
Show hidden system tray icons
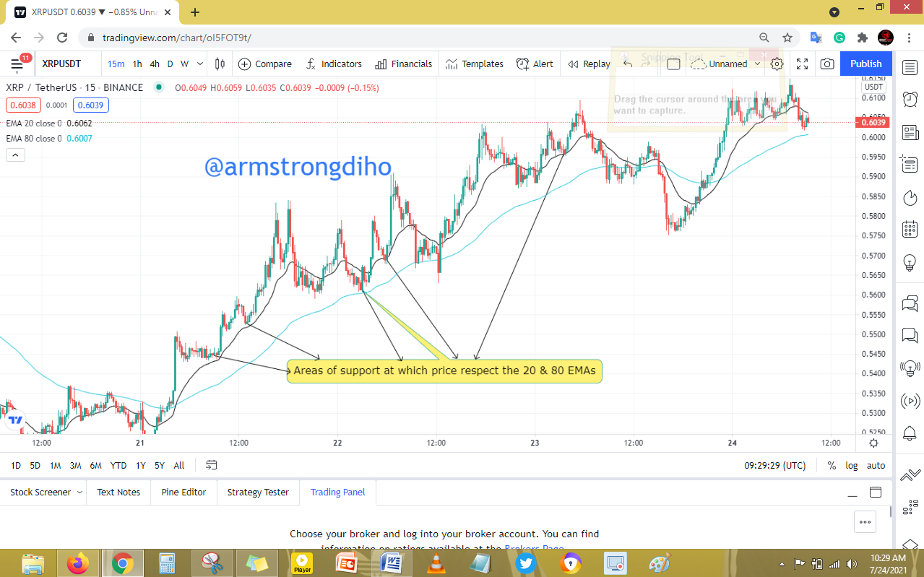pyautogui.click(x=782, y=563)
